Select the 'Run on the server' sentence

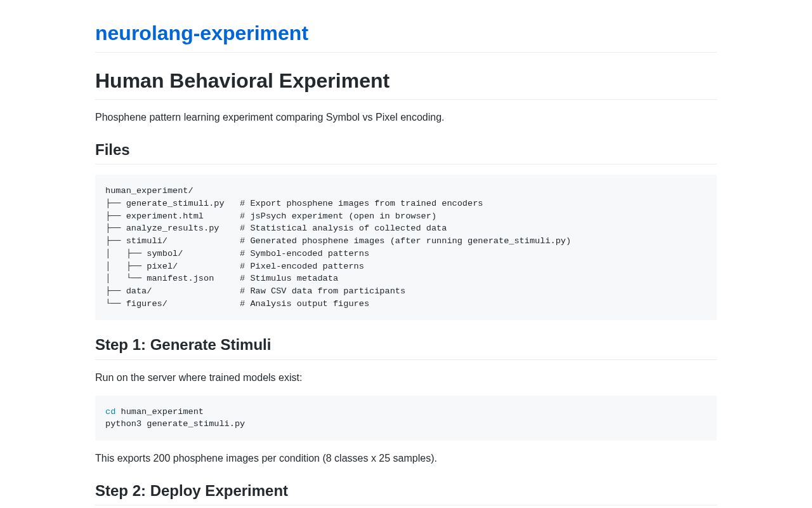pyautogui.click(x=199, y=378)
